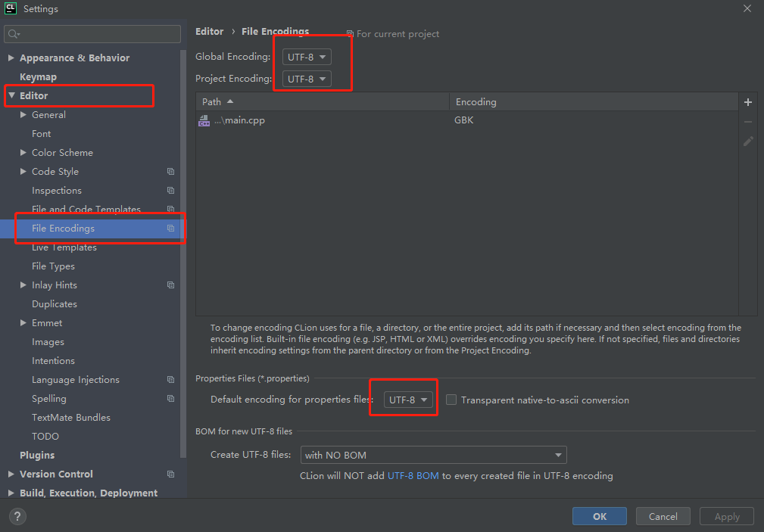The width and height of the screenshot is (764, 532).
Task: Click the OK button
Action: [599, 516]
